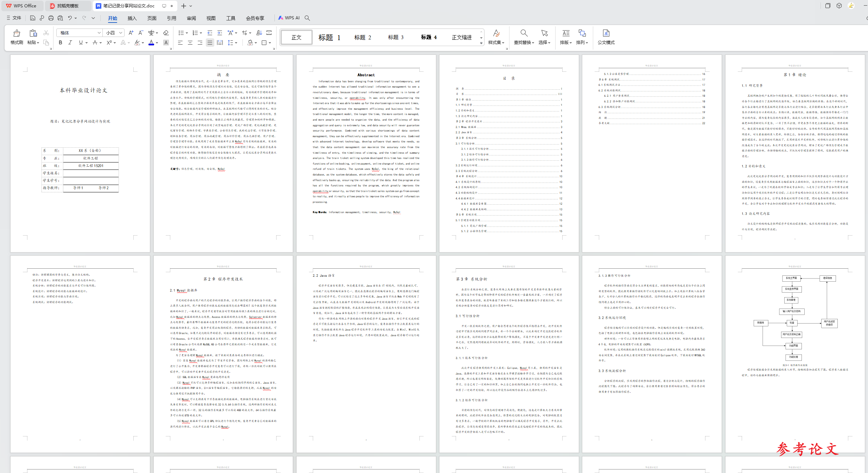The width and height of the screenshot is (868, 473).
Task: Open the font name dropdown 楷体
Action: (99, 33)
